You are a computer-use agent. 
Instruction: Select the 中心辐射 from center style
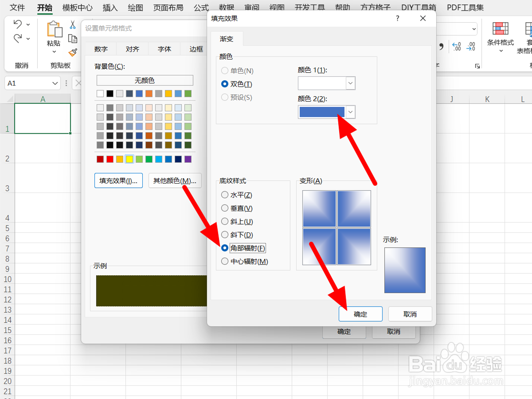coord(225,262)
